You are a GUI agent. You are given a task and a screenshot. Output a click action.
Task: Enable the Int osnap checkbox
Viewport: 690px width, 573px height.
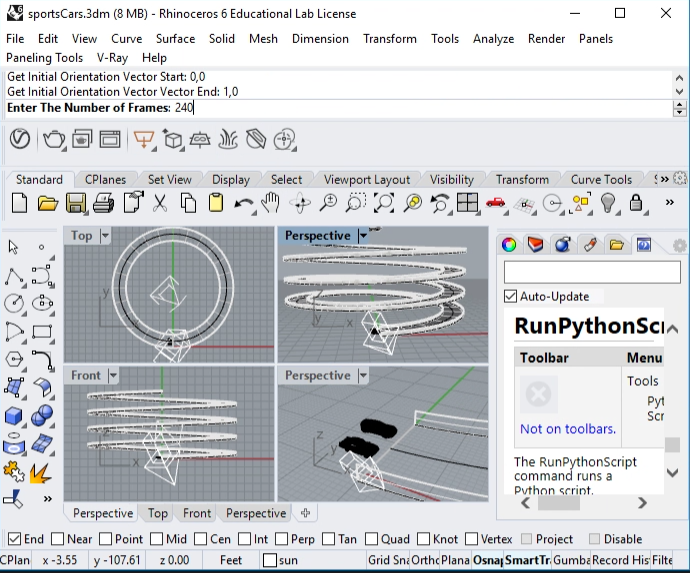tap(244, 539)
